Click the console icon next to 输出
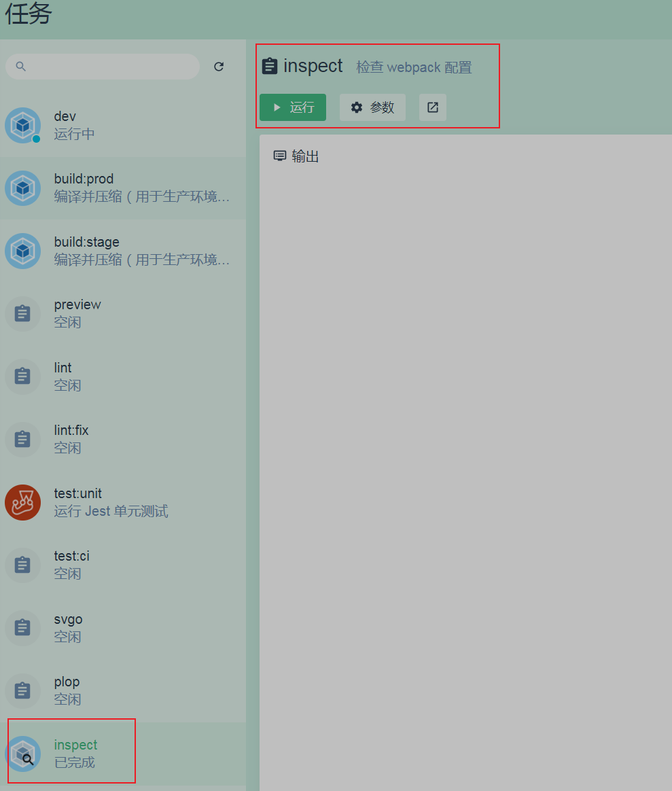 click(279, 156)
